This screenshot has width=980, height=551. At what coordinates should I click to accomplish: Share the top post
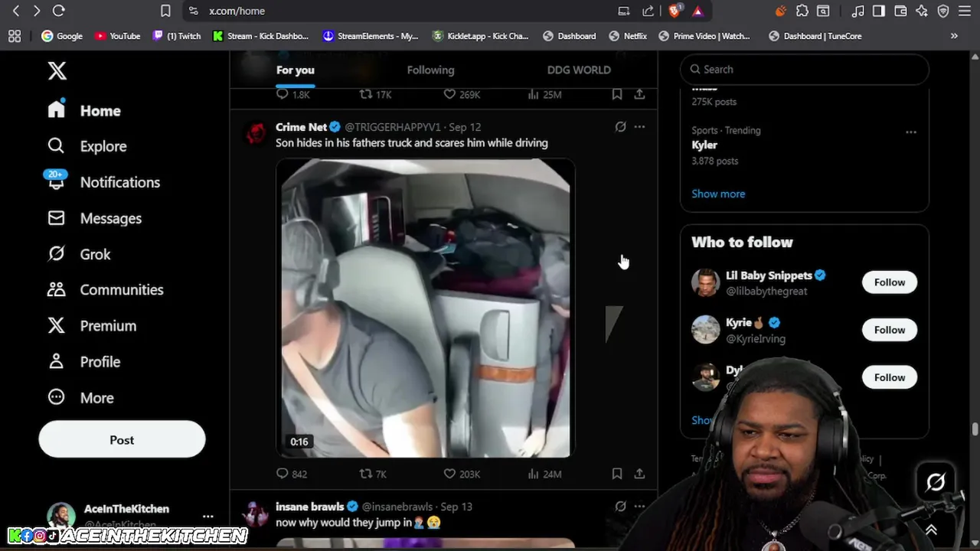[639, 94]
